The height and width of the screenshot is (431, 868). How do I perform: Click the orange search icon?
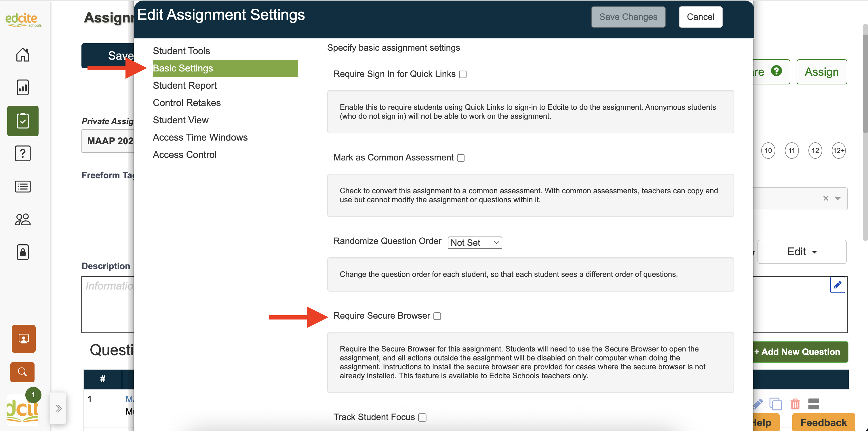coord(22,372)
